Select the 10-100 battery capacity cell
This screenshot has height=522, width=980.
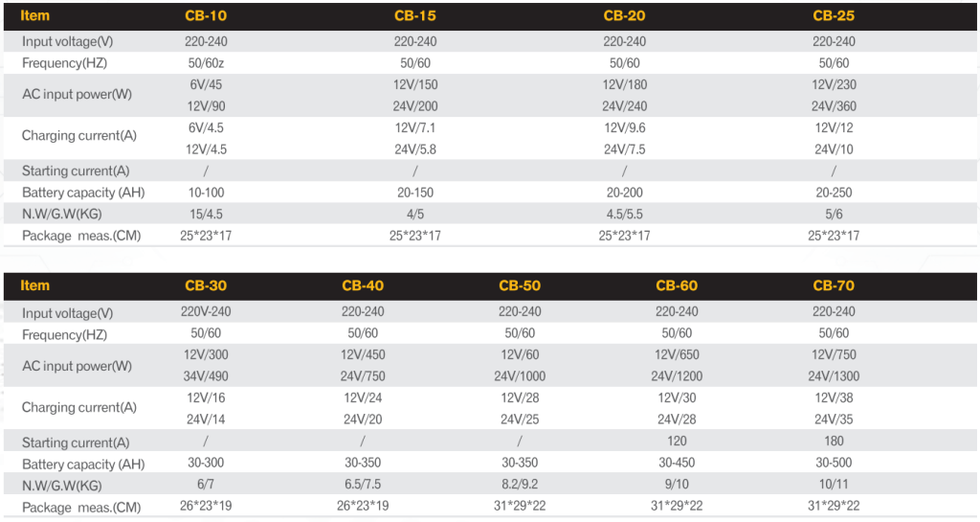206,193
